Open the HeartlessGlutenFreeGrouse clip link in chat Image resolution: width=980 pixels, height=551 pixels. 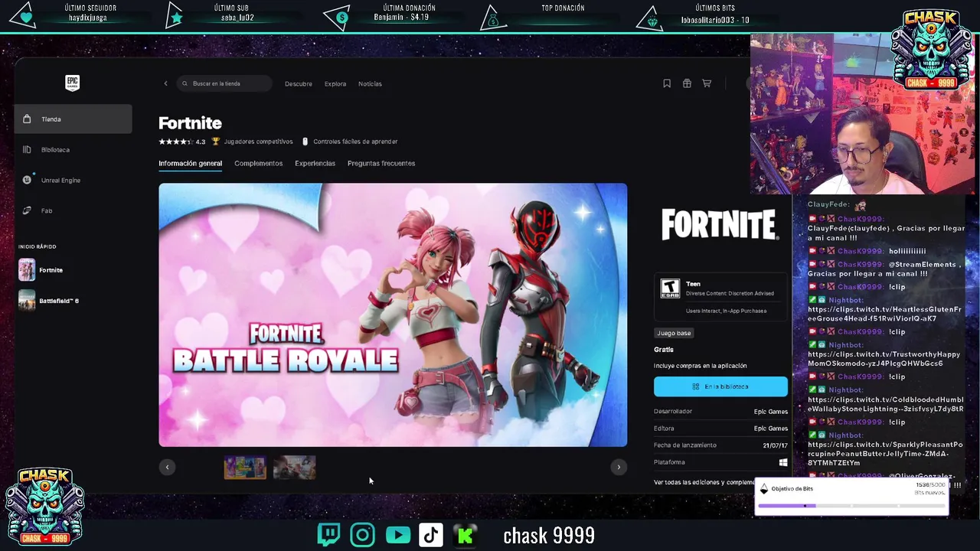(x=884, y=314)
